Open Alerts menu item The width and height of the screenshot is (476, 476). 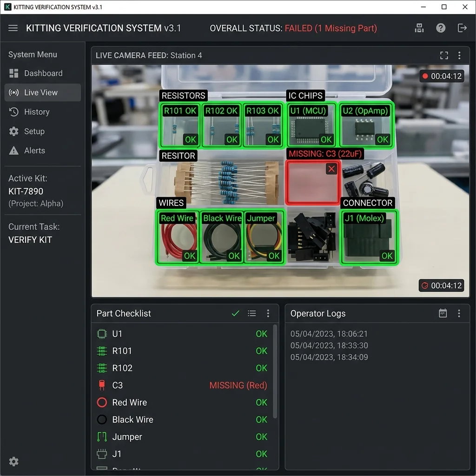[42, 150]
